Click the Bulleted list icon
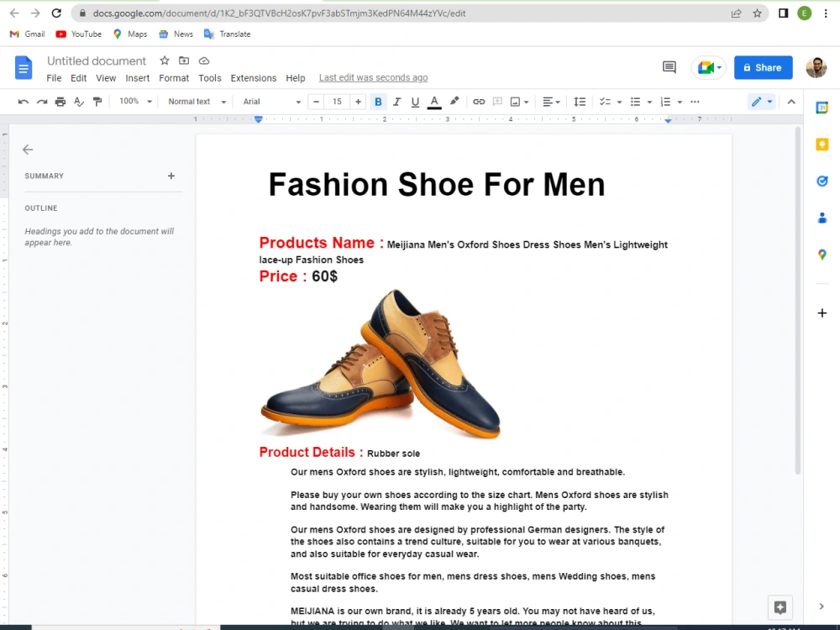 click(x=635, y=102)
